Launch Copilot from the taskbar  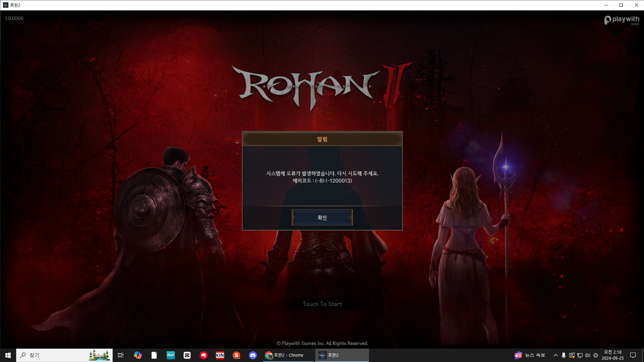pyautogui.click(x=138, y=355)
